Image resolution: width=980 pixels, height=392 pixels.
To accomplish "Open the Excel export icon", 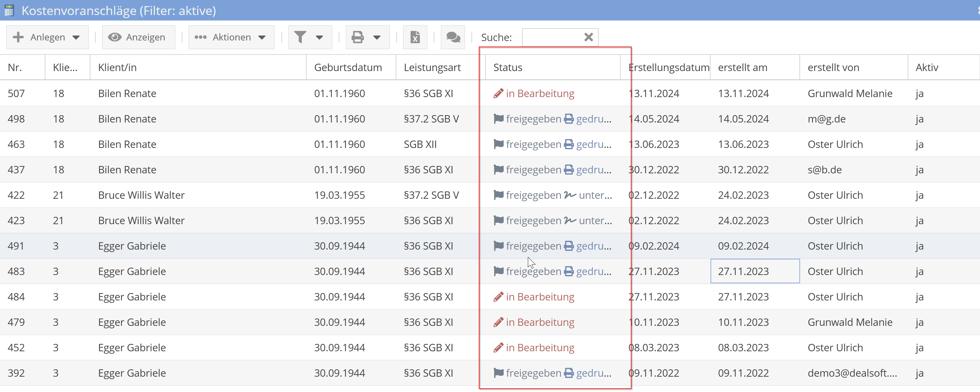I will tap(415, 37).
